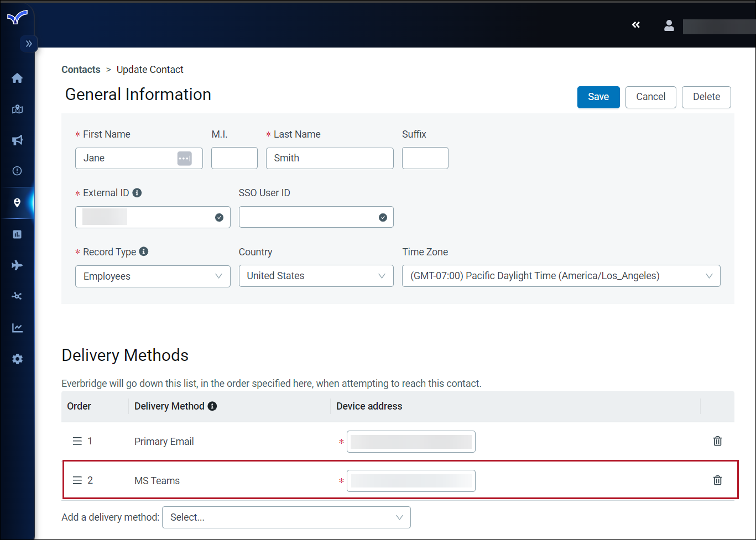756x540 pixels.
Task: Delete the Primary Email delivery method
Action: coord(717,441)
